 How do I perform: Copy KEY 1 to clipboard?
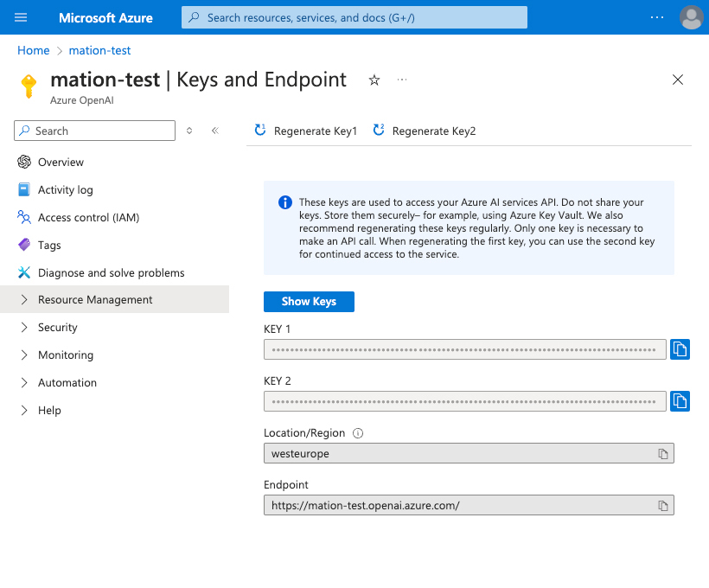(680, 349)
